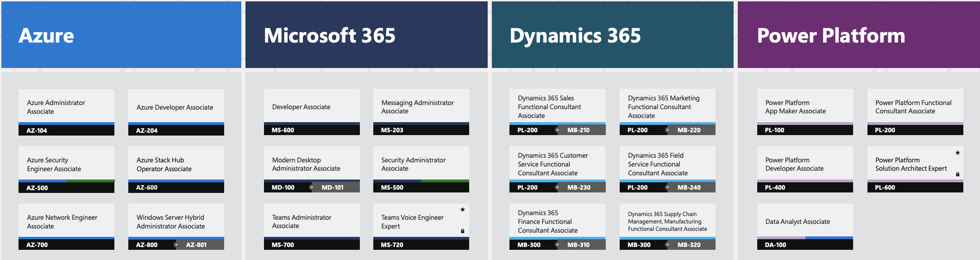Open the Dynamics 365 category header
The image size is (980, 260).
point(612,35)
